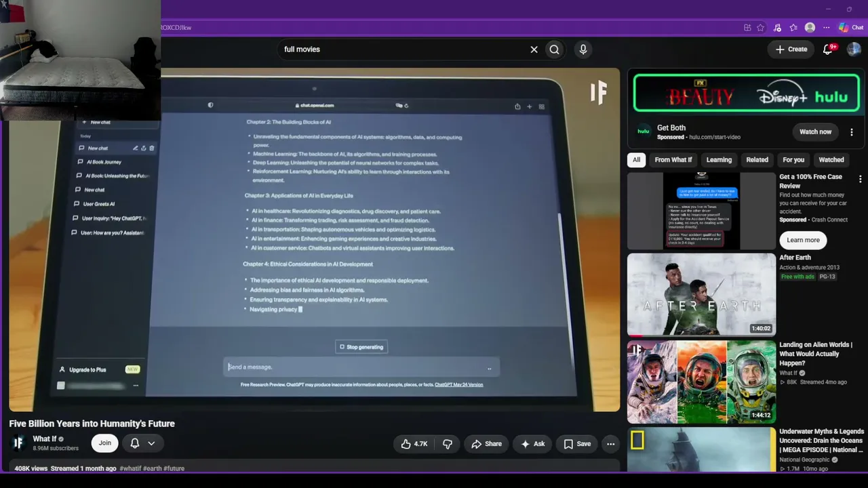The image size is (868, 488).
Task: Select the All filter chip
Action: 636,160
